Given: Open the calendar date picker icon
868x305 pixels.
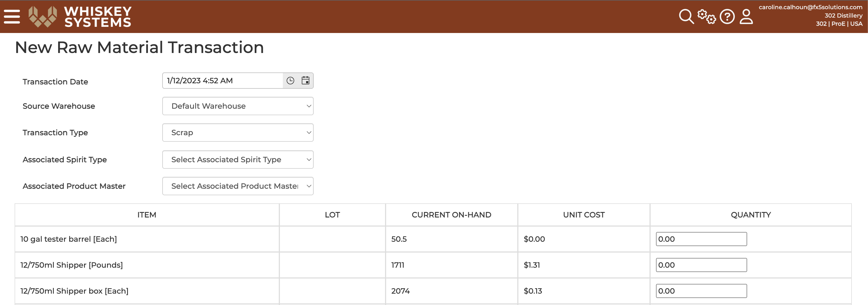Looking at the screenshot, I should tap(305, 81).
